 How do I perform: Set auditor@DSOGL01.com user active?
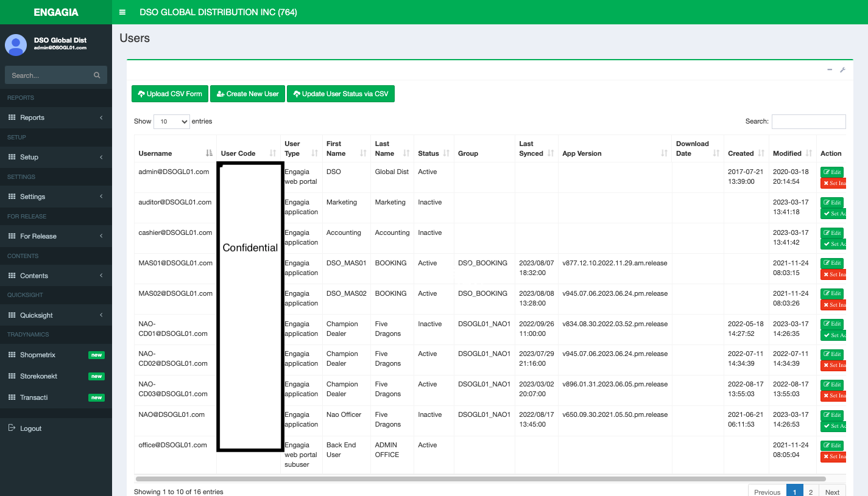(x=833, y=214)
